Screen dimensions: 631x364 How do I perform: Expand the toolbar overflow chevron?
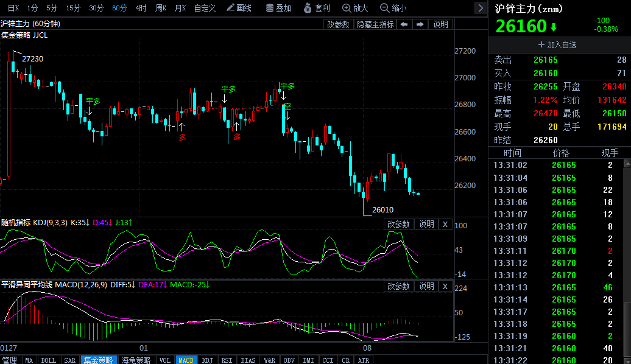(481, 8)
